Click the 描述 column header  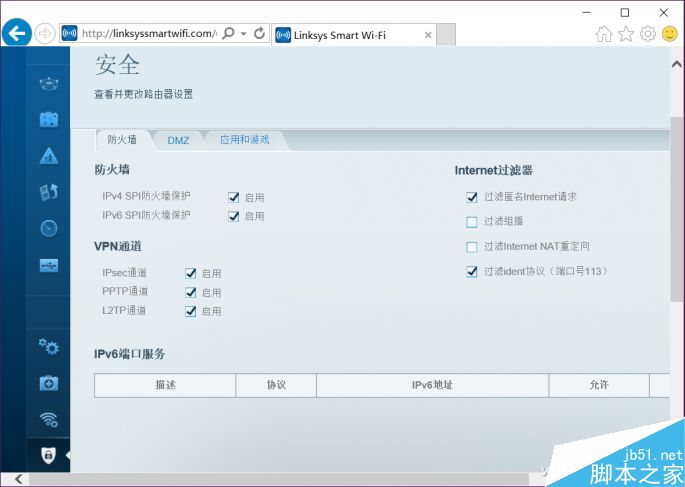tap(165, 385)
